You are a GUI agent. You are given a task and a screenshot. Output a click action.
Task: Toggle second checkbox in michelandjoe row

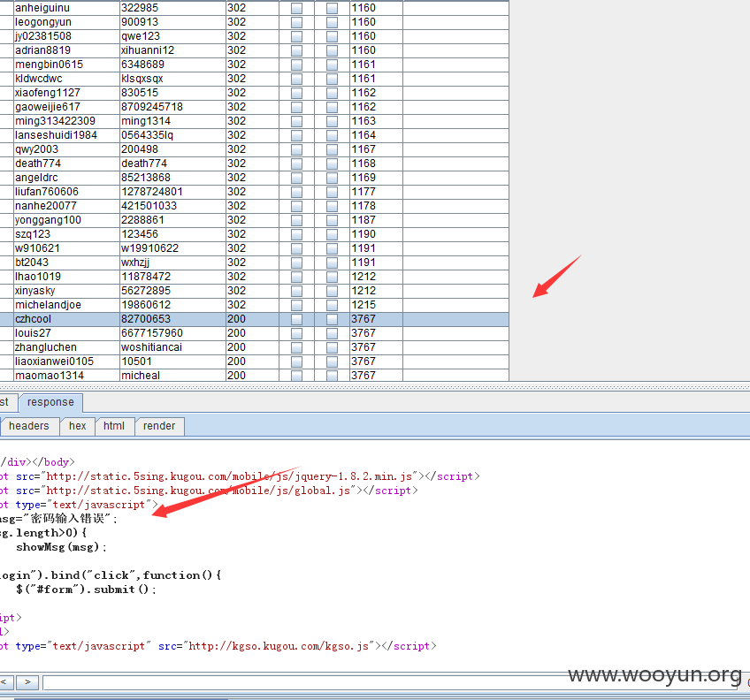(x=332, y=305)
